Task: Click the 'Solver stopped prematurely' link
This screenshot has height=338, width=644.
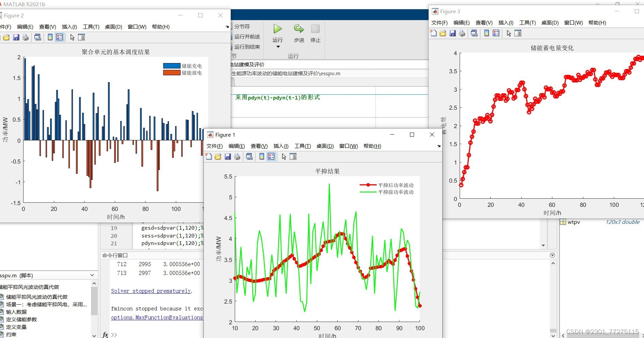Action: pos(151,291)
